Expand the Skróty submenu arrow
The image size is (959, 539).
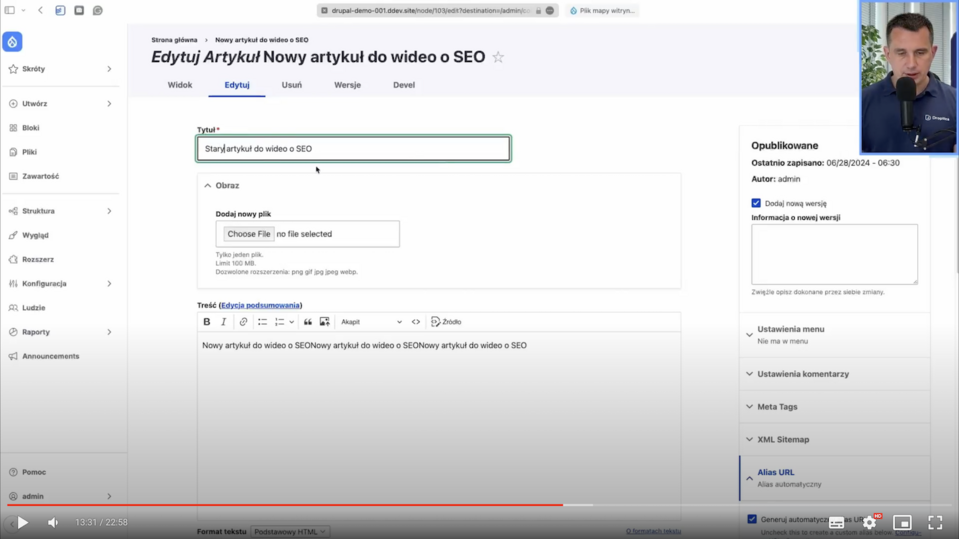(109, 69)
